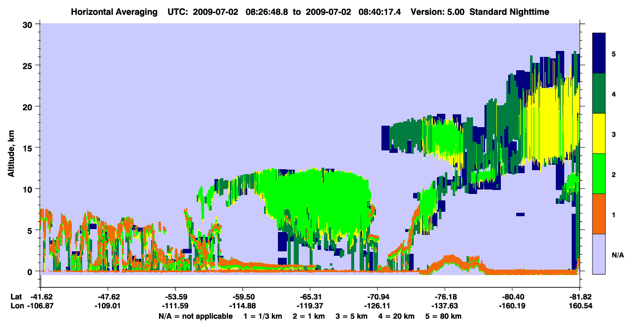Click the altitude tick label 30

pos(28,24)
